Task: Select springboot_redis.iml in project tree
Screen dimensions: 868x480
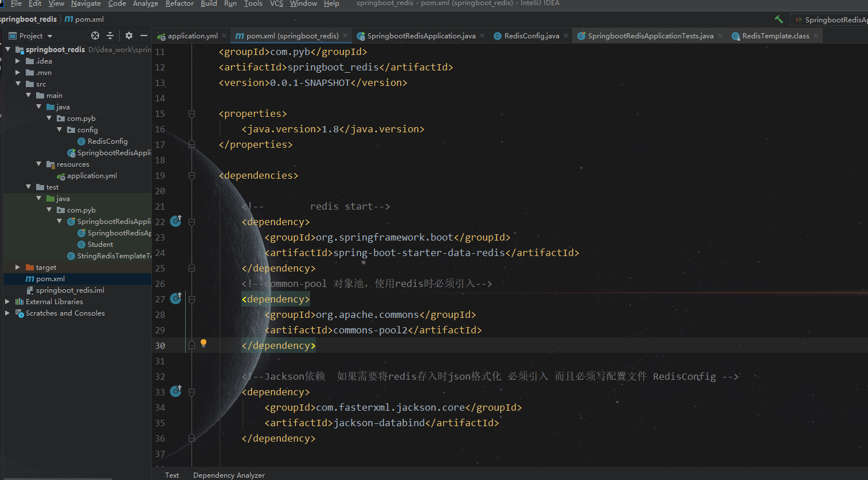Action: coord(70,290)
